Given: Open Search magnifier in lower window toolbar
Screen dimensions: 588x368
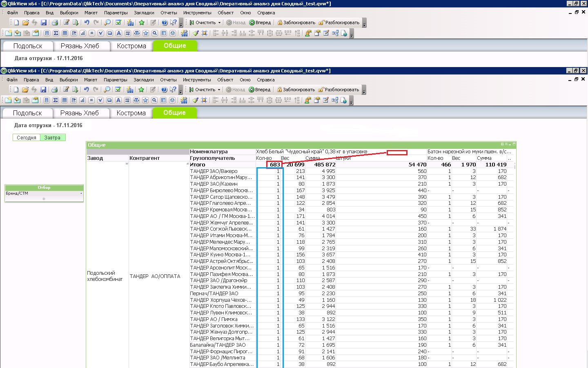Looking at the screenshot, I should 107,90.
